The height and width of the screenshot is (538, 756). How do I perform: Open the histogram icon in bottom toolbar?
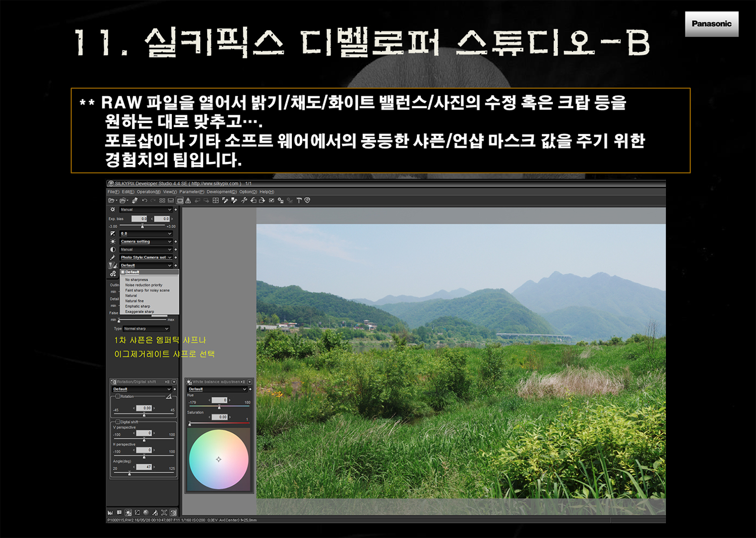click(x=110, y=513)
